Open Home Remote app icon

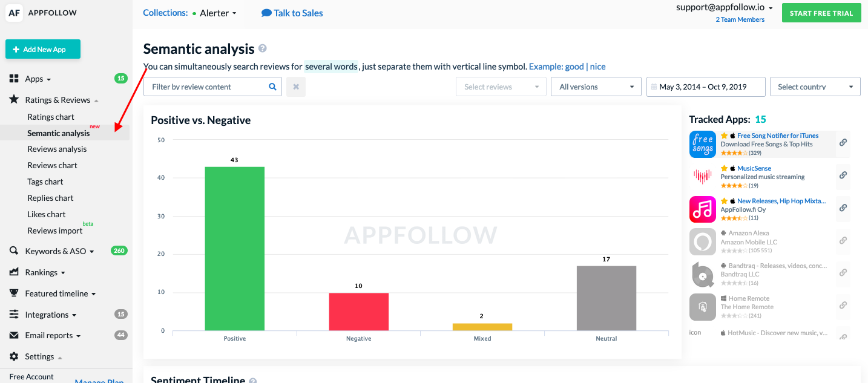pyautogui.click(x=703, y=307)
